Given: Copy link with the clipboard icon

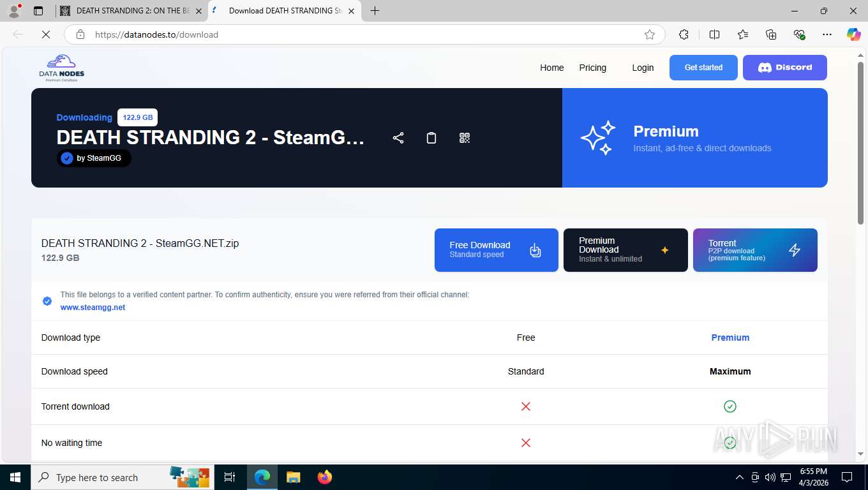Looking at the screenshot, I should 431,138.
